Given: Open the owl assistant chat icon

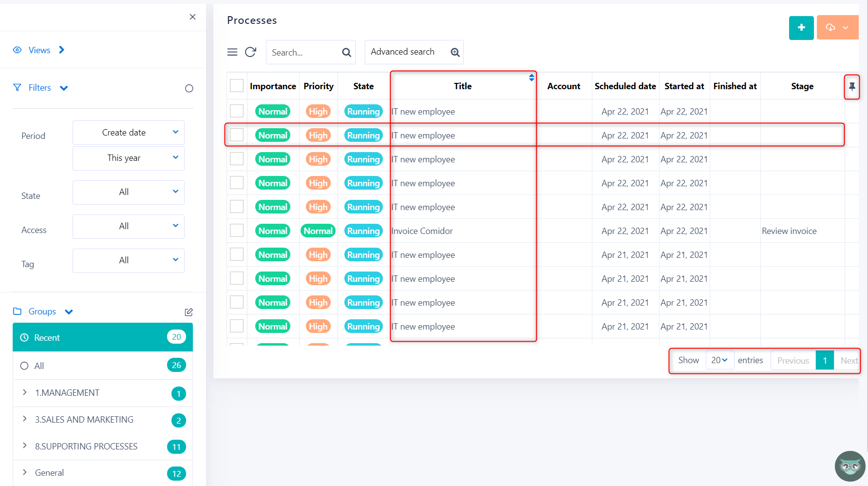Looking at the screenshot, I should pyautogui.click(x=850, y=466).
